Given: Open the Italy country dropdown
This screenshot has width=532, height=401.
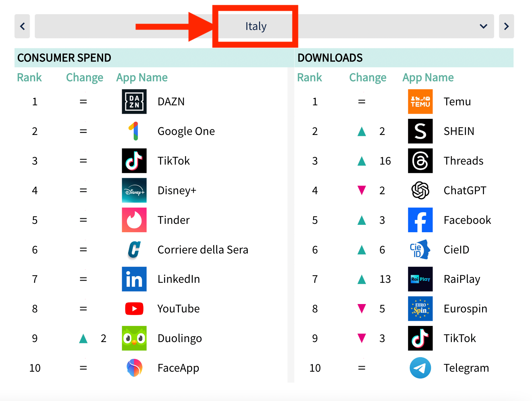Looking at the screenshot, I should [x=256, y=26].
